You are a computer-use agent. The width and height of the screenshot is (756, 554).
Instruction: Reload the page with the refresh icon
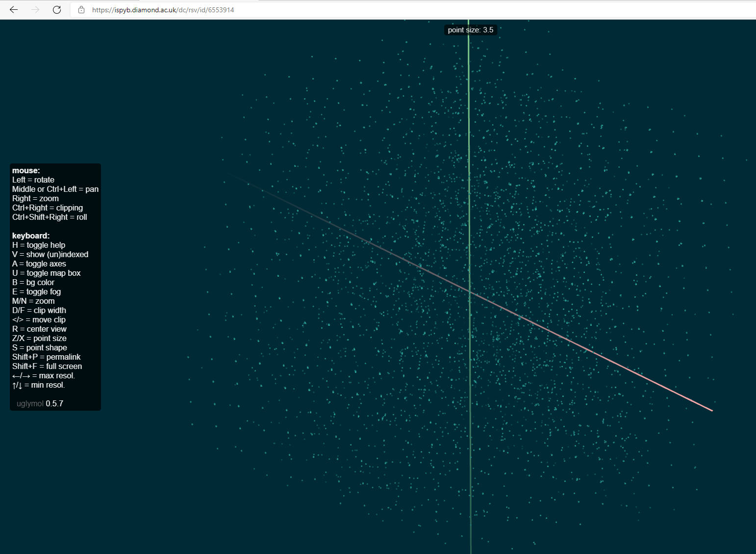point(57,10)
